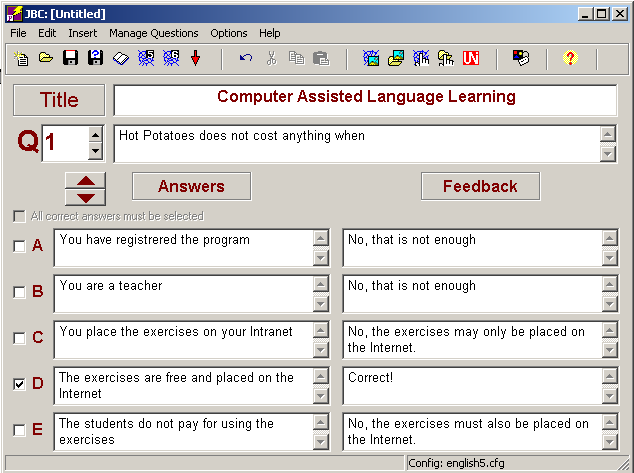This screenshot has width=634, height=473.
Task: Open the configuration screen icon
Action: coord(521,58)
